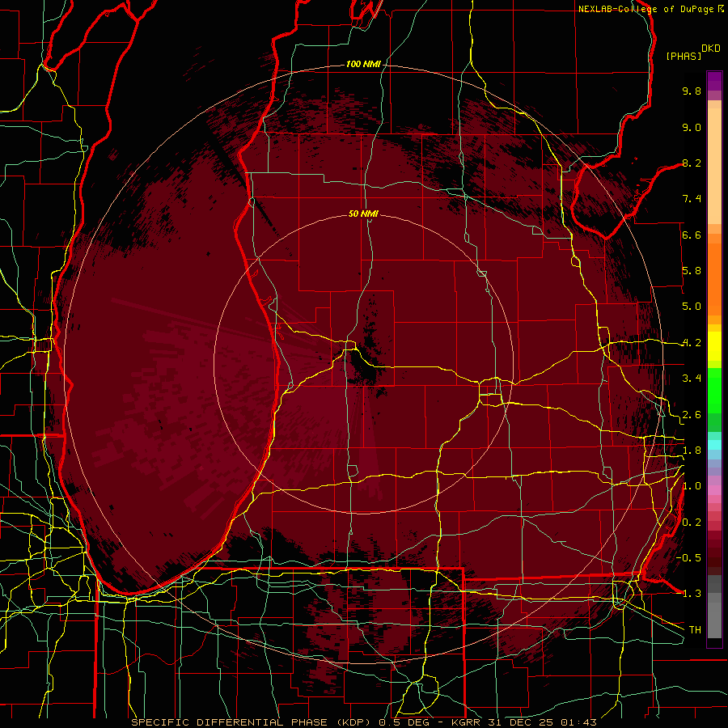Click the 7.4 legend value

[x=692, y=199]
